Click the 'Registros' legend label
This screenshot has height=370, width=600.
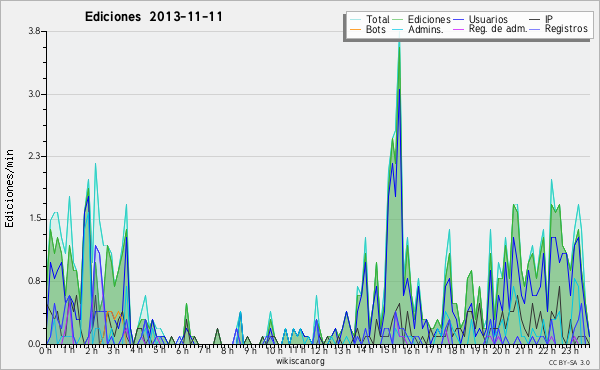[566, 29]
